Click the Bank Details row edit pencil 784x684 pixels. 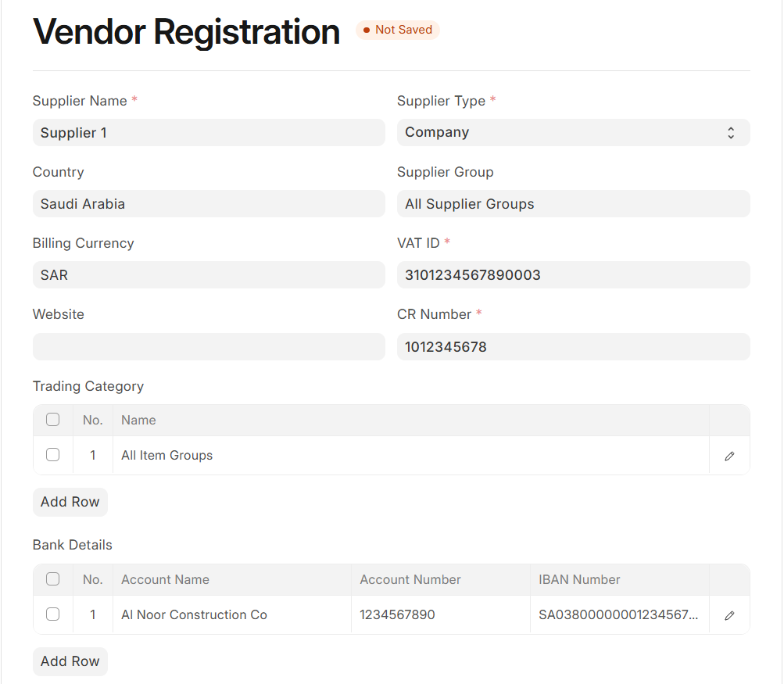pos(729,615)
